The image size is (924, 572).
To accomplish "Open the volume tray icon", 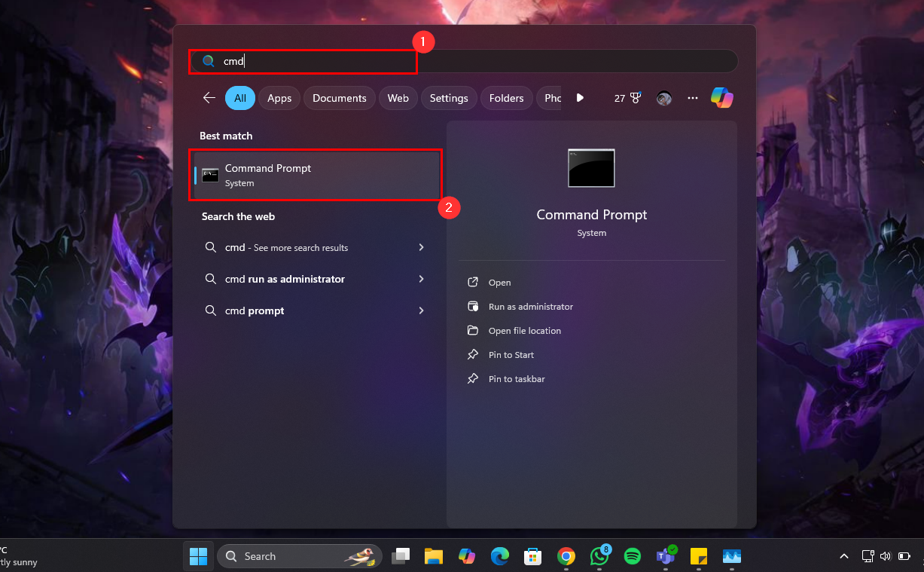I will pos(885,556).
